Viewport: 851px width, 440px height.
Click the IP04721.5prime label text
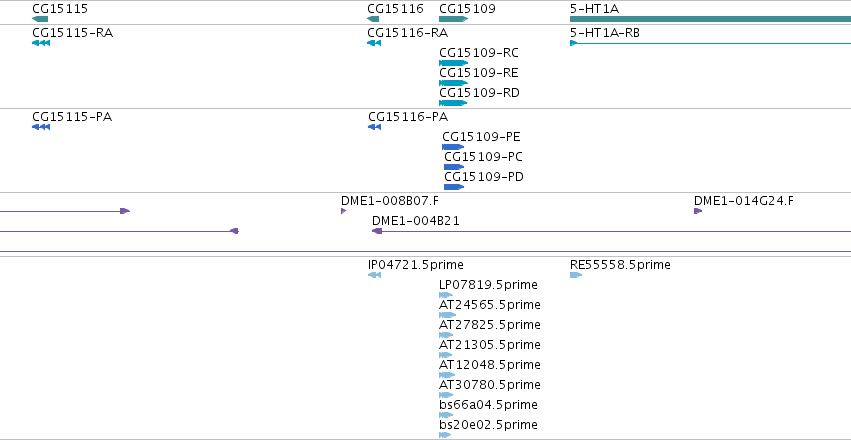click(x=416, y=265)
